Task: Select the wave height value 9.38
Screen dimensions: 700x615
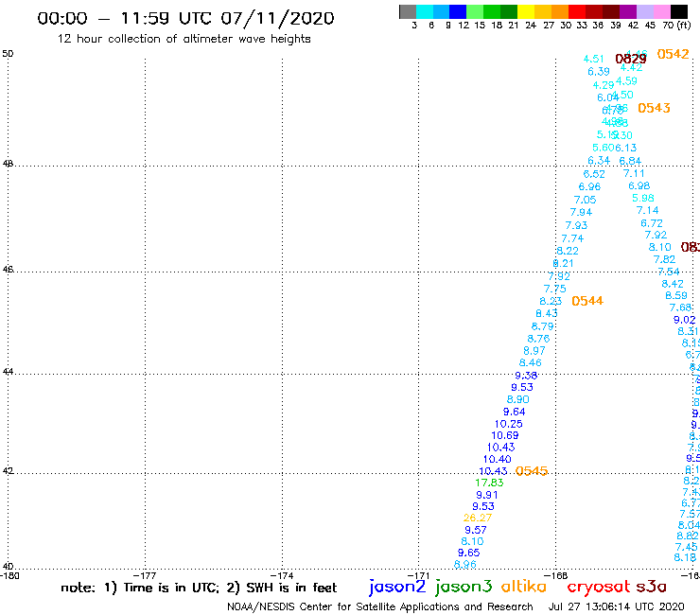Action: click(526, 376)
